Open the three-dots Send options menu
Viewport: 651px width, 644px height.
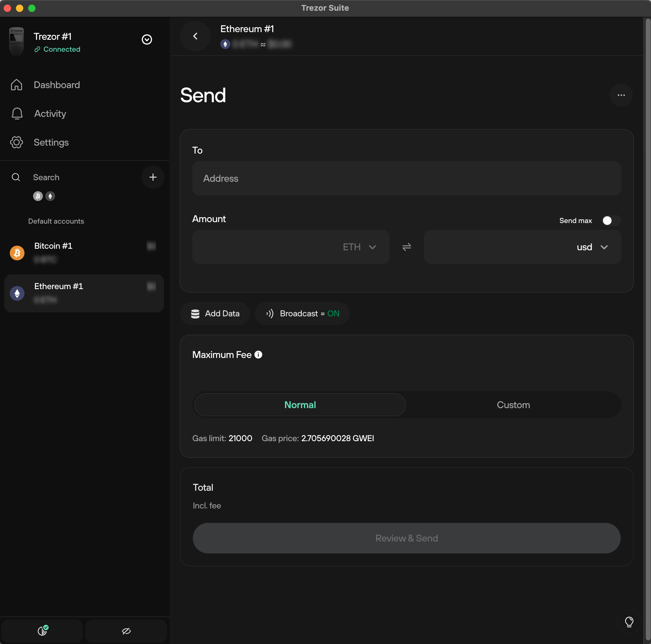pyautogui.click(x=621, y=95)
